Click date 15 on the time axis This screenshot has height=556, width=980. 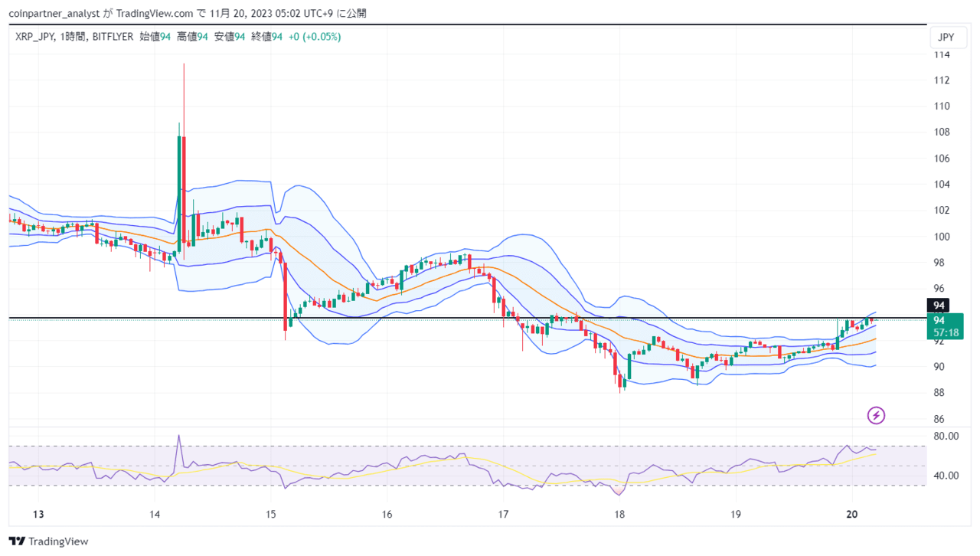click(x=270, y=514)
